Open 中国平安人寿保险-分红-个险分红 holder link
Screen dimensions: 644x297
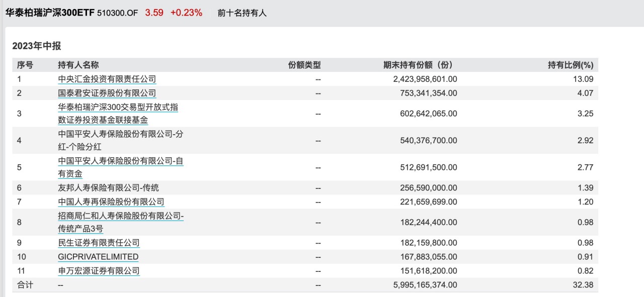[x=120, y=141]
